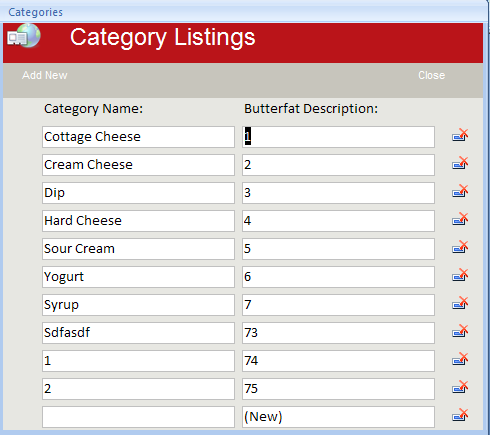
Task: Click delete icon beside Dip
Action: pyautogui.click(x=460, y=191)
